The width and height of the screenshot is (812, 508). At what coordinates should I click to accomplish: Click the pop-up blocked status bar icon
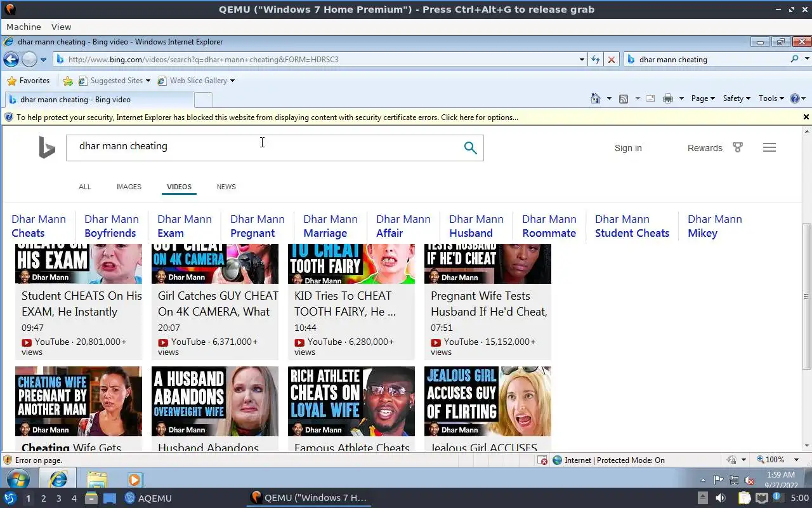point(542,460)
